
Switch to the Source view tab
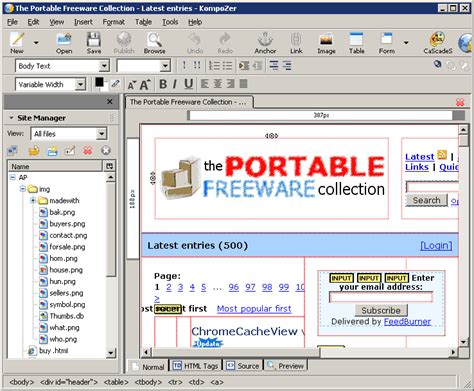pos(243,366)
